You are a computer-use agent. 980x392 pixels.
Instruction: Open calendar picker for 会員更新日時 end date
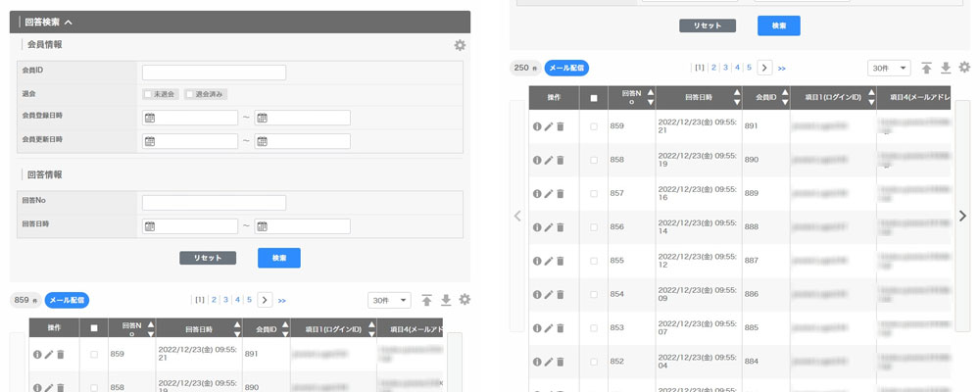tap(262, 141)
